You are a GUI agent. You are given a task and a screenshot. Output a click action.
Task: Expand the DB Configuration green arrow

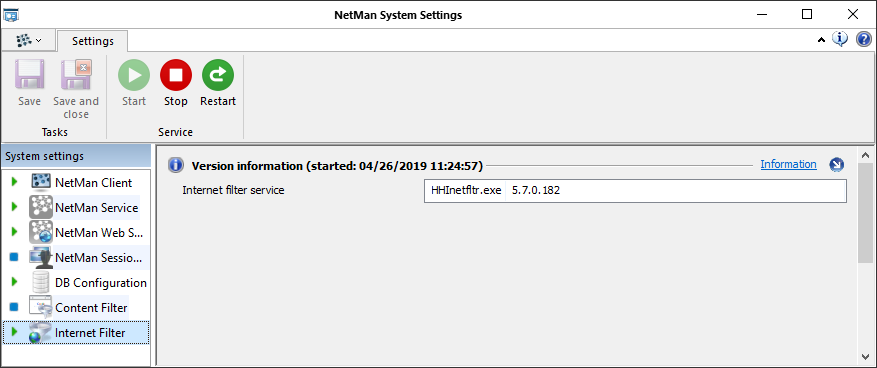tap(15, 282)
